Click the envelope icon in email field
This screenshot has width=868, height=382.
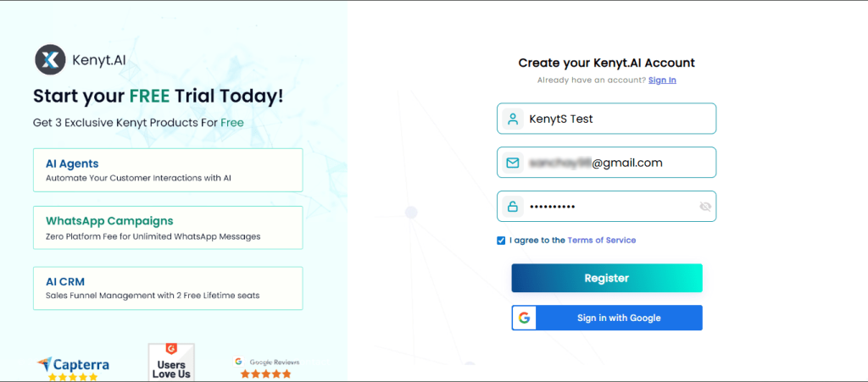click(x=513, y=163)
